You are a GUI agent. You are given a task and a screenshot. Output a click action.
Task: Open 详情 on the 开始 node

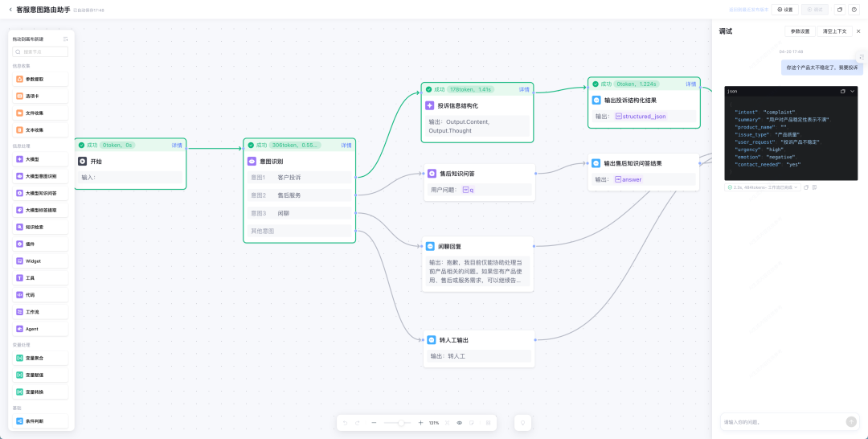177,145
